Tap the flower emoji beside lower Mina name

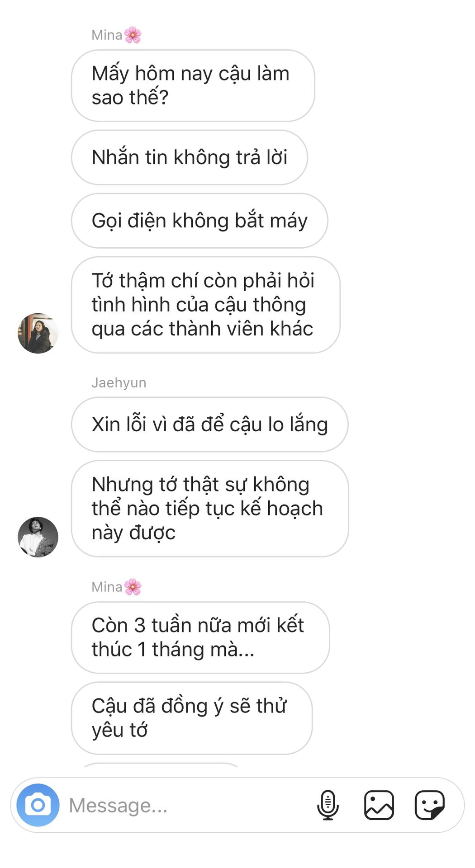coord(133,587)
